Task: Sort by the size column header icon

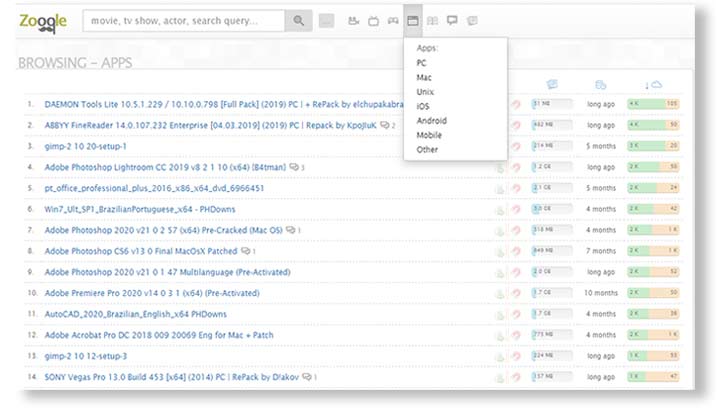Action: coord(552,84)
